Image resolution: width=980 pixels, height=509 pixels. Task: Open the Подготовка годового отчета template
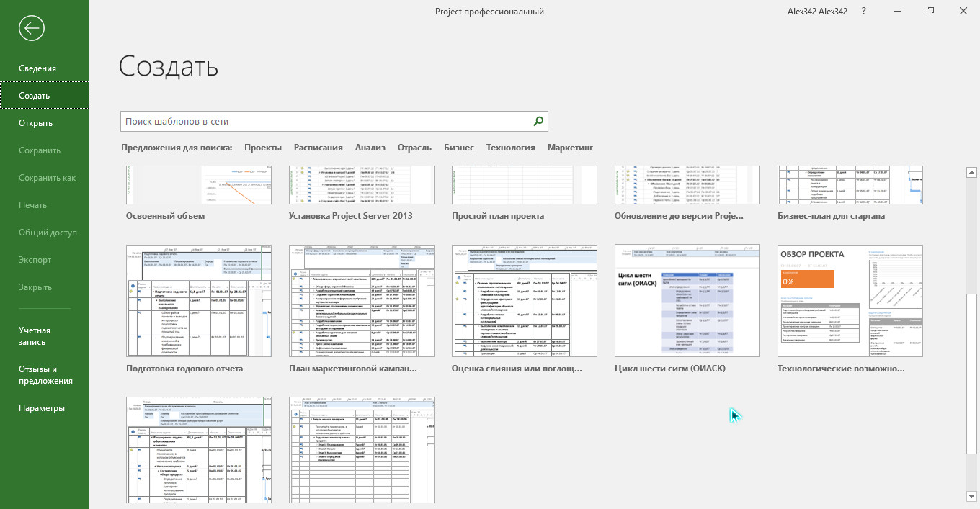pyautogui.click(x=199, y=301)
